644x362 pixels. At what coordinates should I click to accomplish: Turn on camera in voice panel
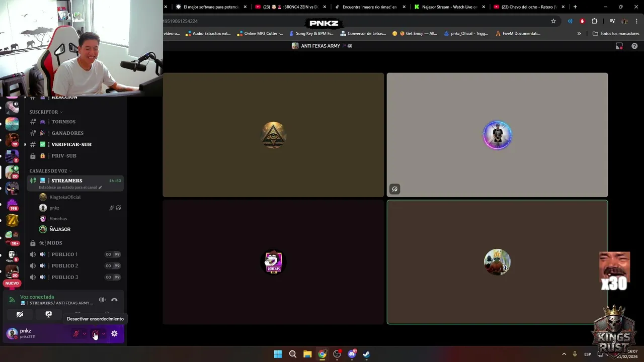[20, 314]
